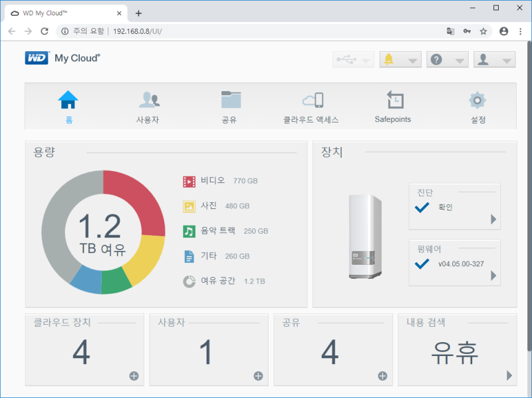The height and width of the screenshot is (398, 532).
Task: Add a user with plus icon
Action: 258,376
